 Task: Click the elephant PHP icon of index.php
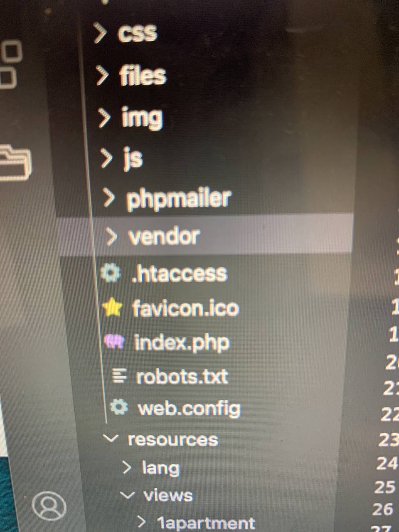pyautogui.click(x=115, y=342)
